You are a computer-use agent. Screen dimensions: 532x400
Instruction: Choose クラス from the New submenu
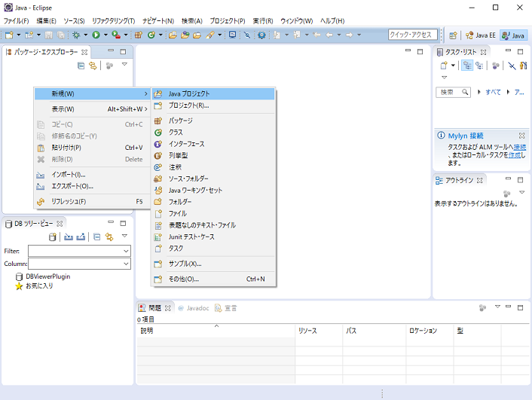[213, 133]
